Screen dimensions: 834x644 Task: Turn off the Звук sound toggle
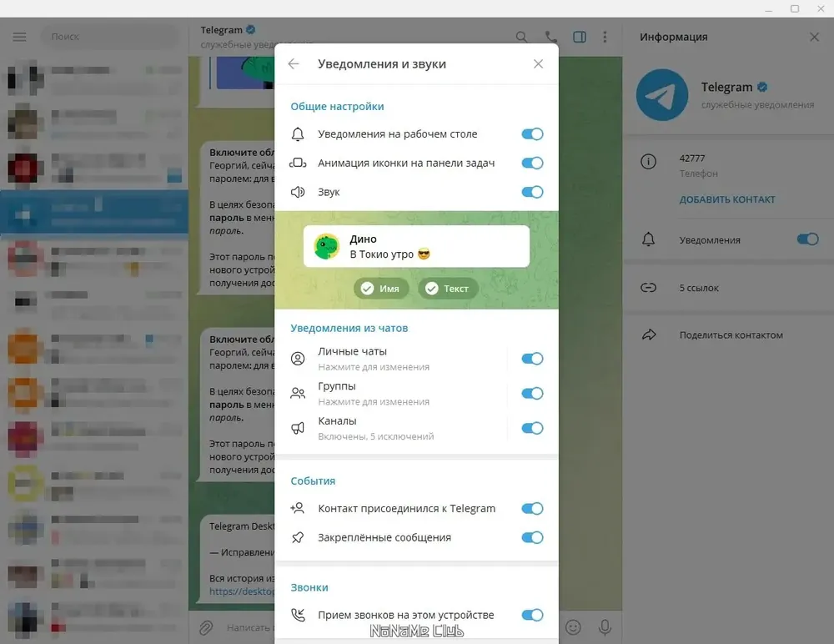531,193
